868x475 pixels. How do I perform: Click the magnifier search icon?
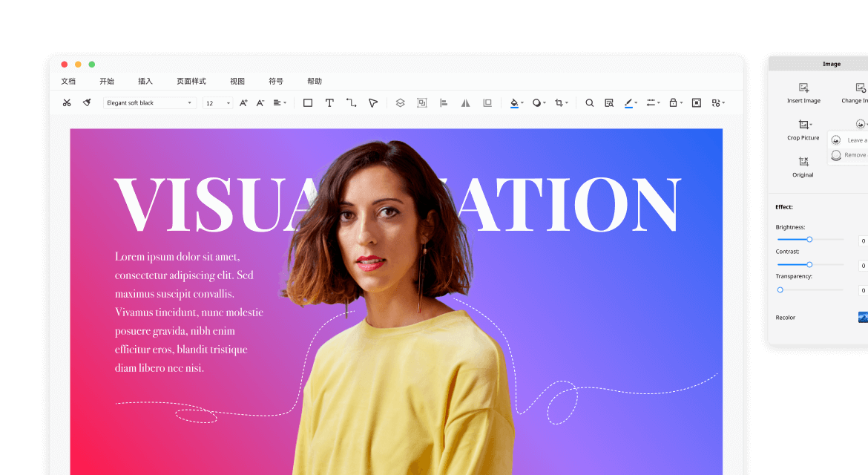pos(590,103)
